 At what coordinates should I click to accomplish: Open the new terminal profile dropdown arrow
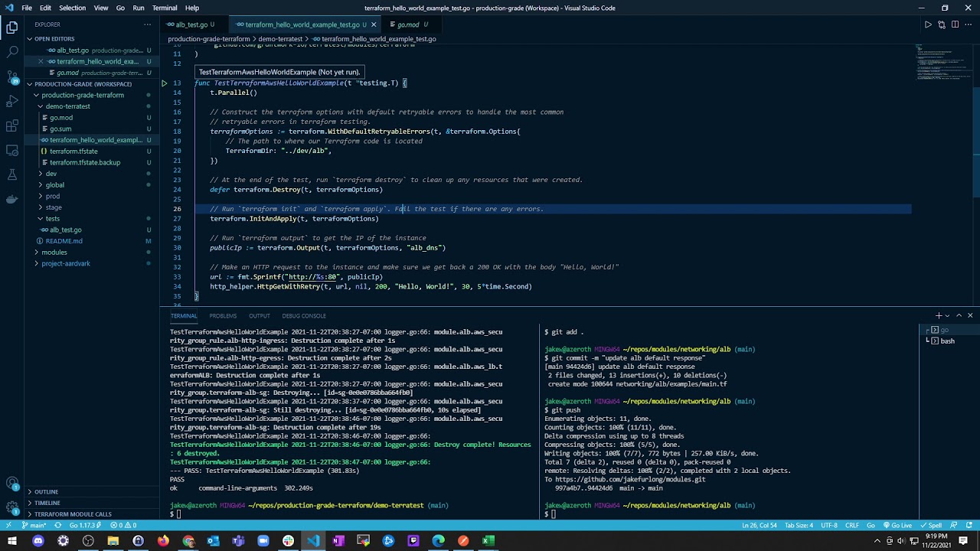(948, 315)
